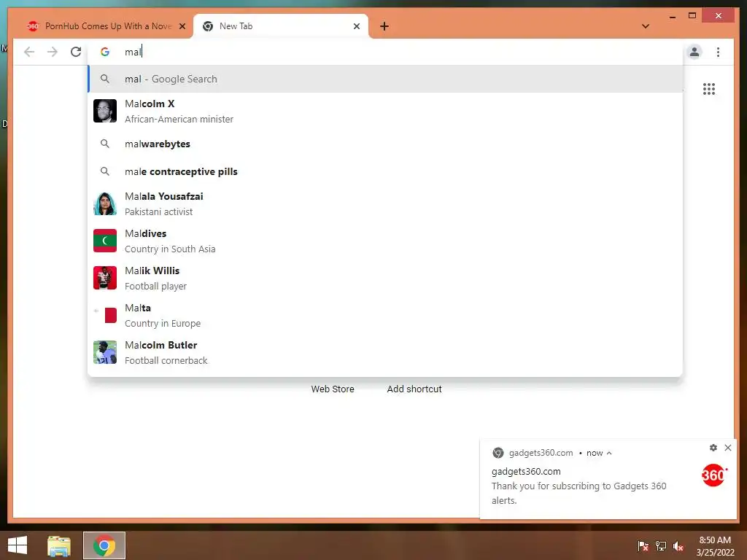Reload the page with the refresh icon
The width and height of the screenshot is (747, 560).
click(76, 52)
